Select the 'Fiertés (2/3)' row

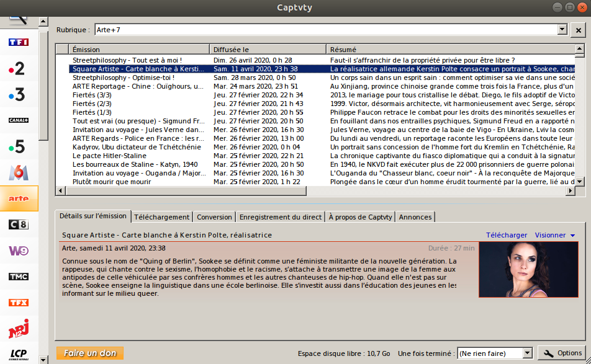315,104
